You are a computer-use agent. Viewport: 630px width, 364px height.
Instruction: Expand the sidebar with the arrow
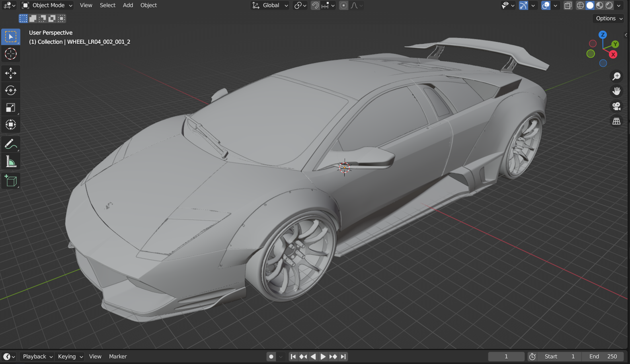click(626, 35)
